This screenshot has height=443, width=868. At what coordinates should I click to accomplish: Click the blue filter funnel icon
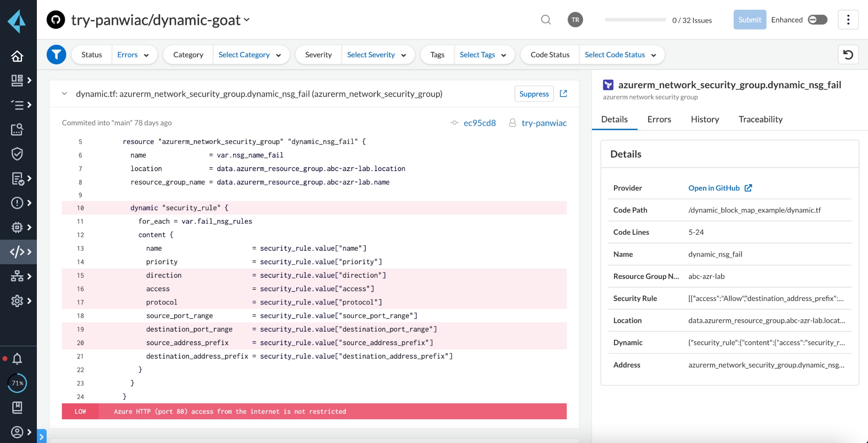[56, 55]
